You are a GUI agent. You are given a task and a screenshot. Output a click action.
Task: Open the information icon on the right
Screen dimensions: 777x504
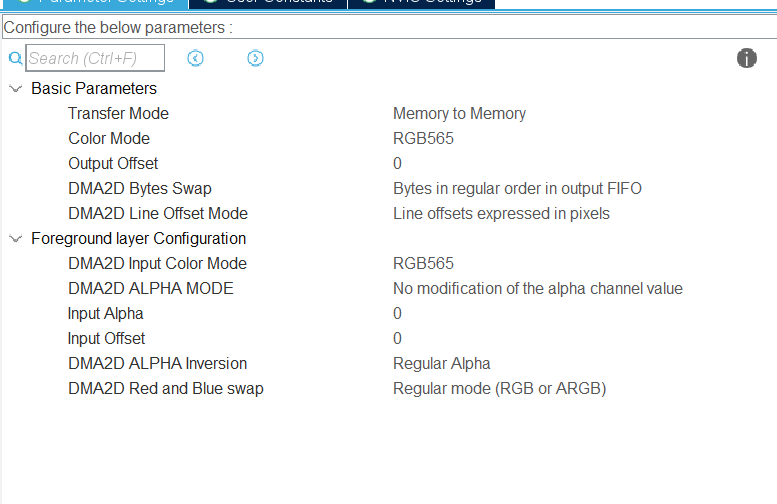[x=746, y=58]
